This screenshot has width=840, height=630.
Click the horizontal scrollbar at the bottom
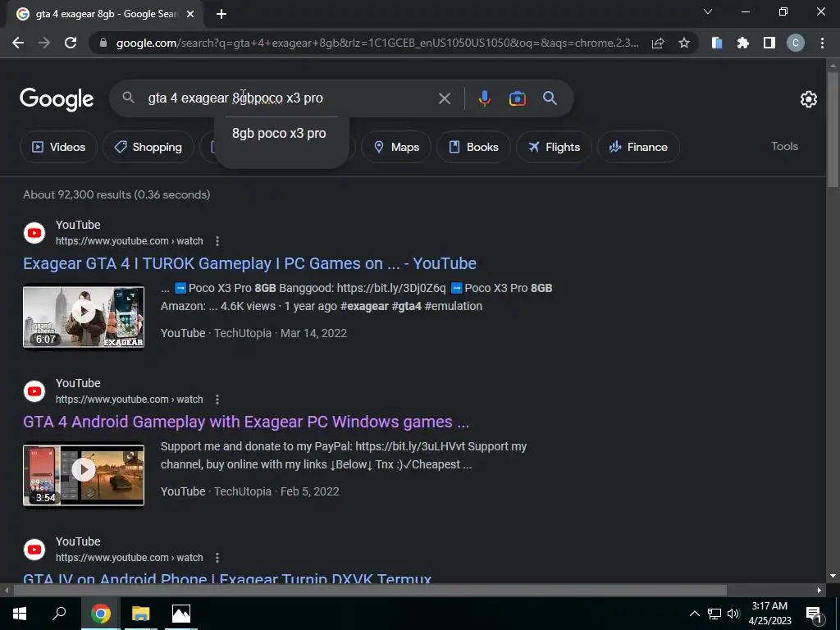point(370,591)
